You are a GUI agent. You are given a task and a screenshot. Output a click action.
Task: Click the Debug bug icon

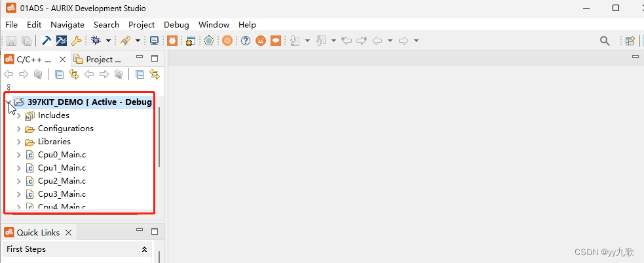click(x=96, y=41)
